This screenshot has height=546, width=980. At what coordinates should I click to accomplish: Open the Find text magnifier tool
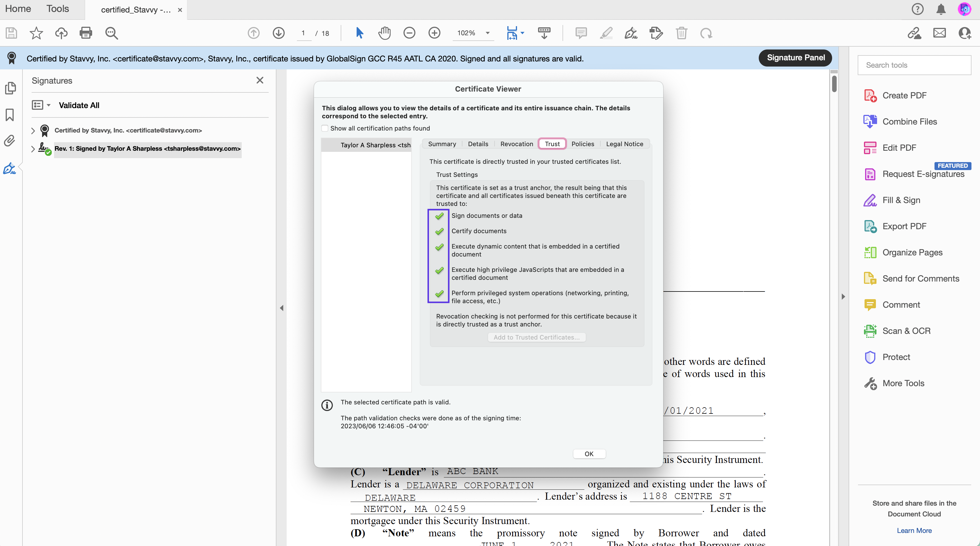(x=111, y=33)
